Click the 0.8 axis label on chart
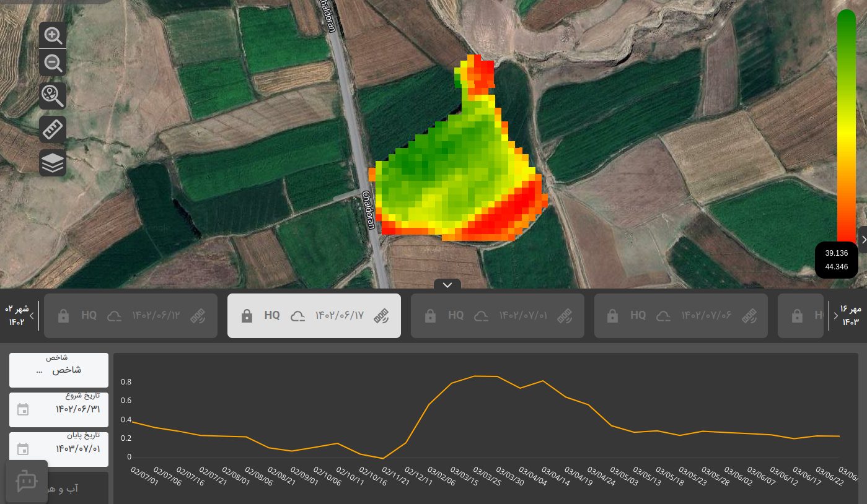Screen dimensions: 867x504 coord(126,381)
